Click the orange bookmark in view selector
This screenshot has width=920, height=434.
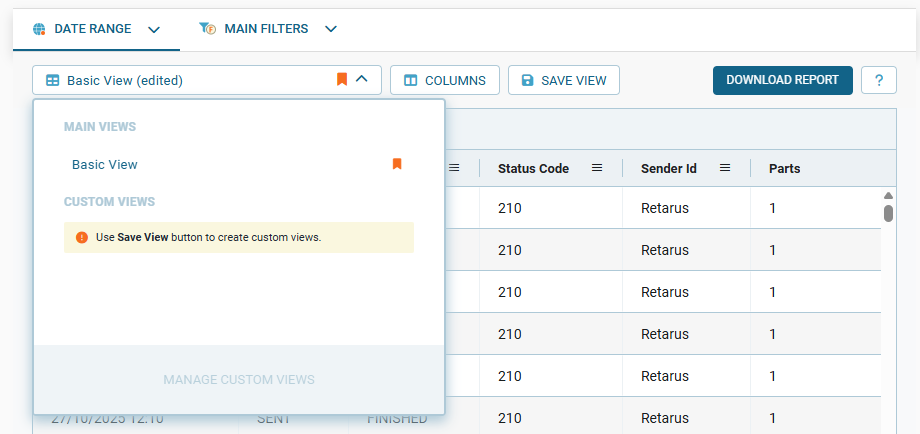[x=342, y=80]
